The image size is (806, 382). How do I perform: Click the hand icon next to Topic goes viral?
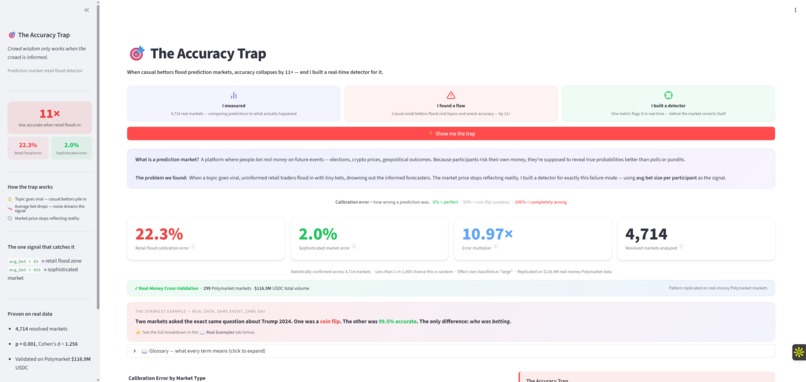(10, 198)
